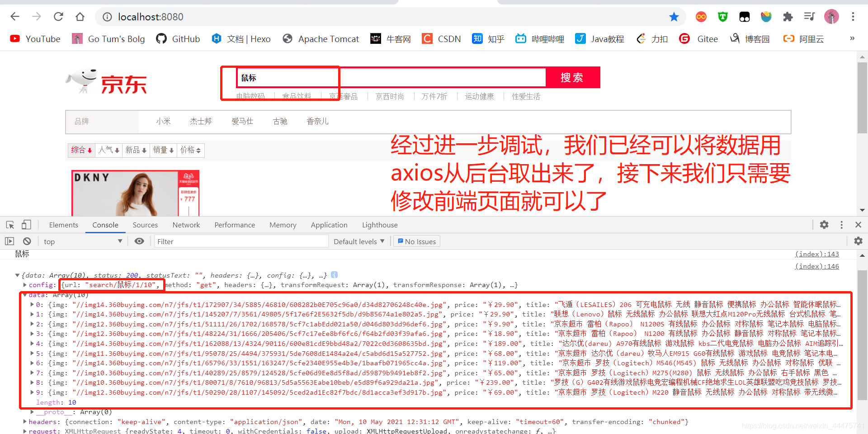
Task: Switch to the Application tab
Action: tap(329, 225)
